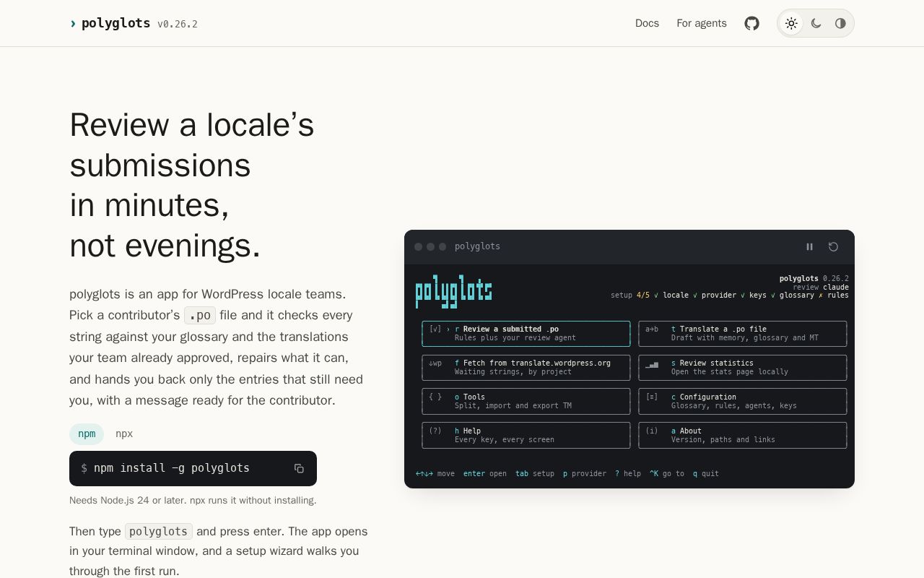
Task: Click the (i) about icon
Action: point(652,431)
